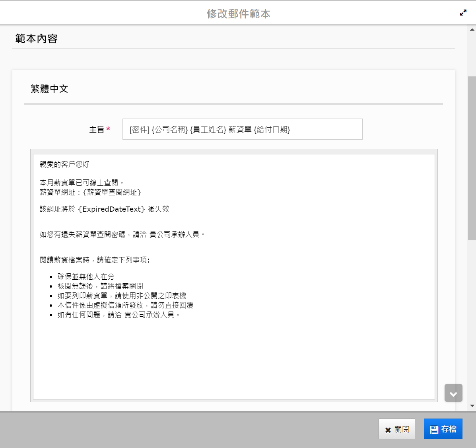The height and width of the screenshot is (448, 476).
Task: Click the line about 遺失薪資單查閱密碼
Action: pyautogui.click(x=122, y=235)
